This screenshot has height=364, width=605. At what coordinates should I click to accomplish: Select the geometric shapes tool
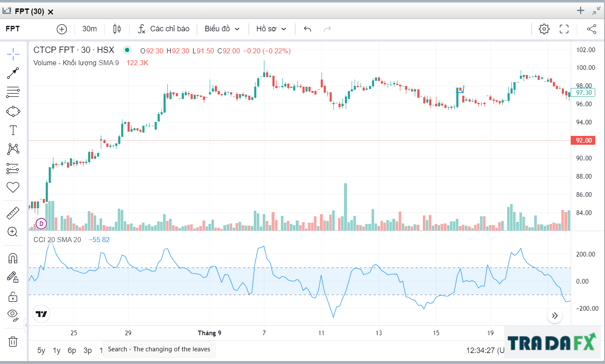(13, 111)
